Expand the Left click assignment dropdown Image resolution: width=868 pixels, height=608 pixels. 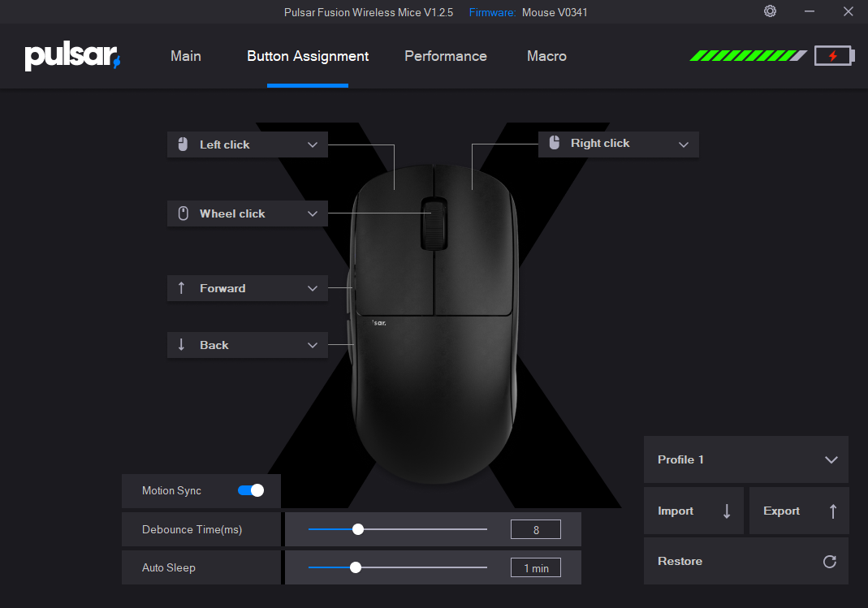click(313, 144)
